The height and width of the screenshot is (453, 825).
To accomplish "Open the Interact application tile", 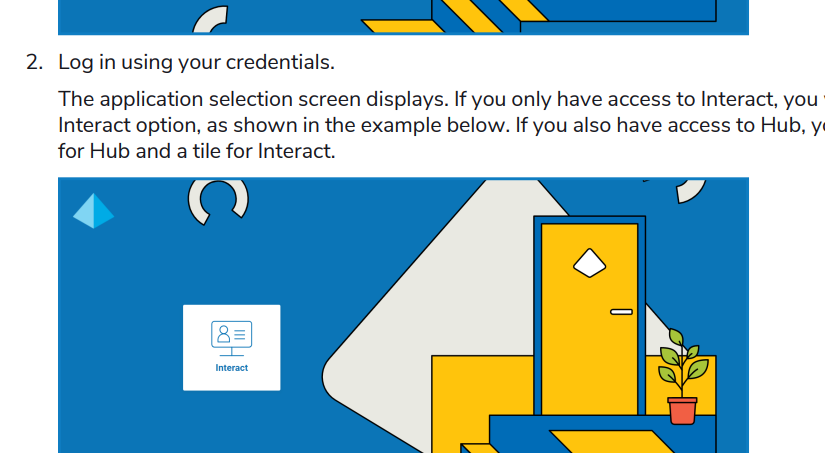I will (231, 347).
